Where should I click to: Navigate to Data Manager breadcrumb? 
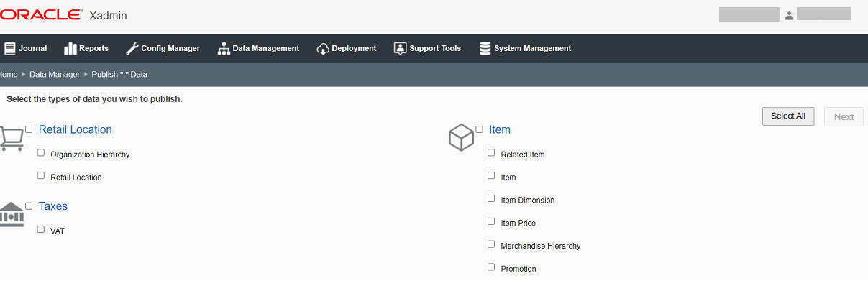click(55, 74)
